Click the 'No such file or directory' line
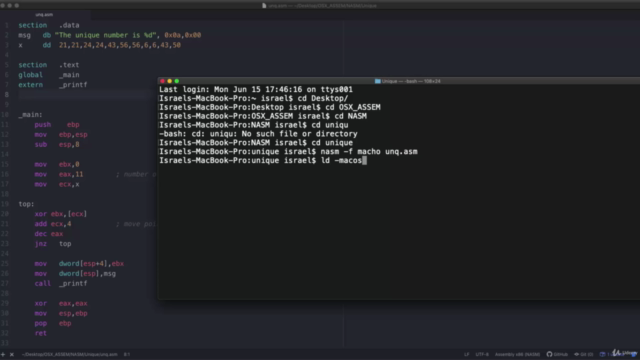Viewport: 640px width, 360px height. [x=258, y=134]
